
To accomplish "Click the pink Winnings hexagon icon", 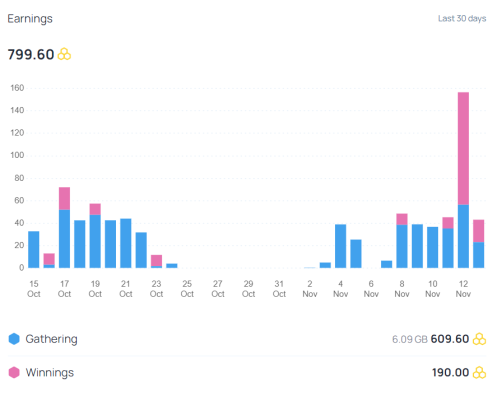I will (14, 372).
